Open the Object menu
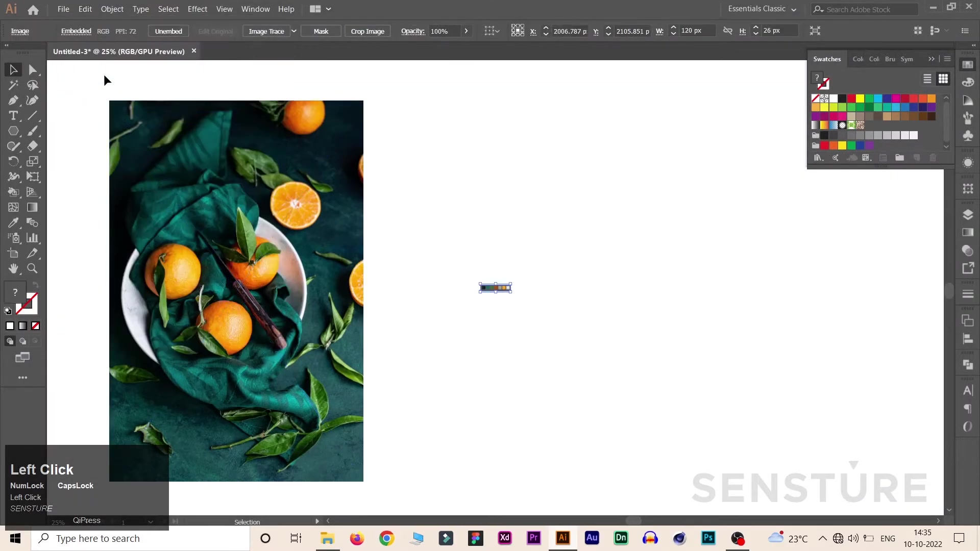The image size is (980, 551). click(112, 9)
